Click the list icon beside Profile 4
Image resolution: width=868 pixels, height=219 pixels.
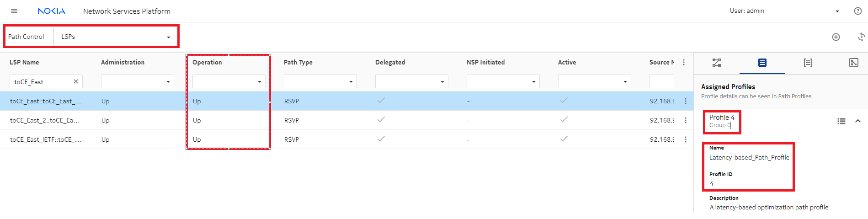click(841, 121)
